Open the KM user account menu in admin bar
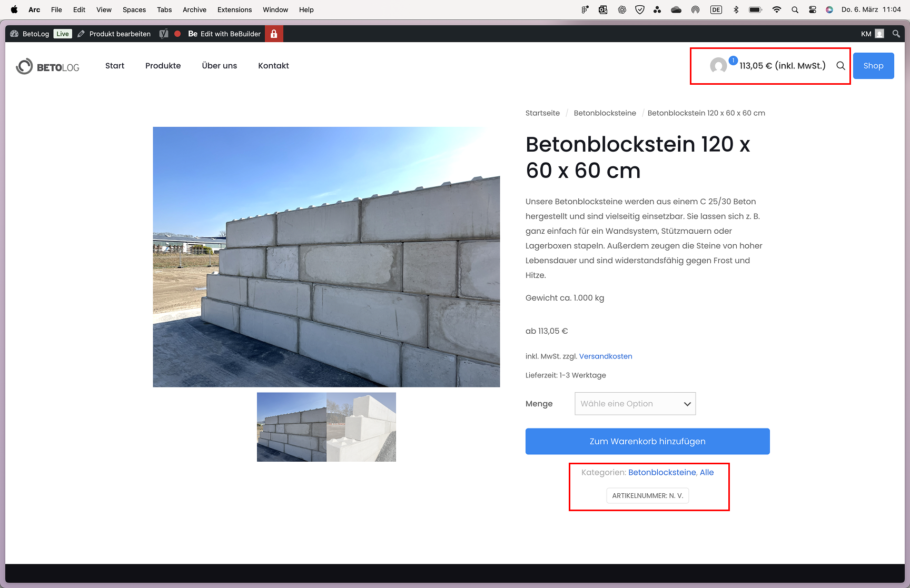The image size is (910, 588). [x=872, y=34]
